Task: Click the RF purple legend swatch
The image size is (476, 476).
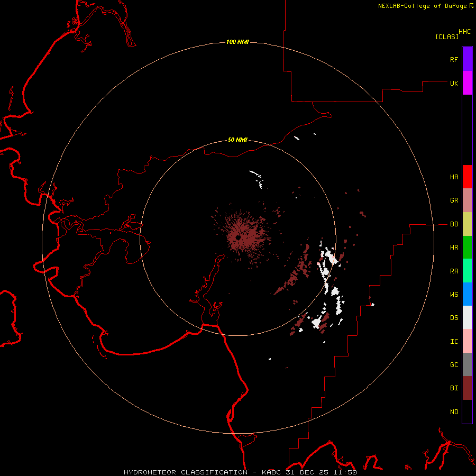Action: (x=467, y=59)
